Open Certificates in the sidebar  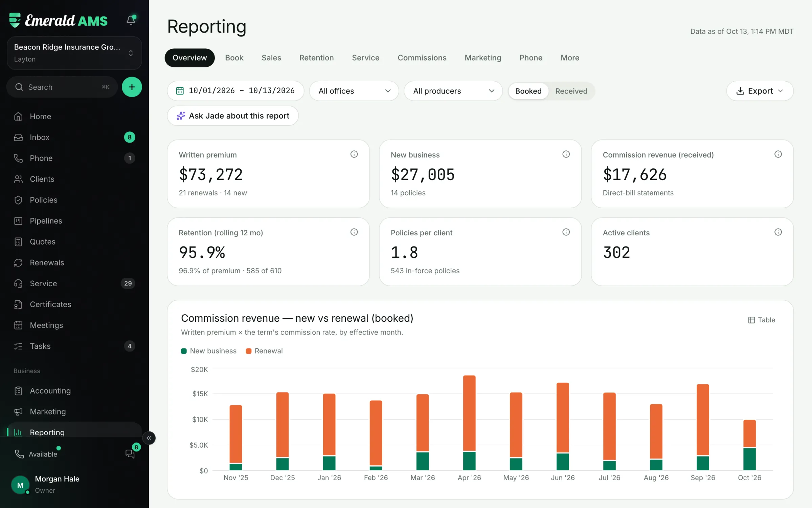click(74, 304)
